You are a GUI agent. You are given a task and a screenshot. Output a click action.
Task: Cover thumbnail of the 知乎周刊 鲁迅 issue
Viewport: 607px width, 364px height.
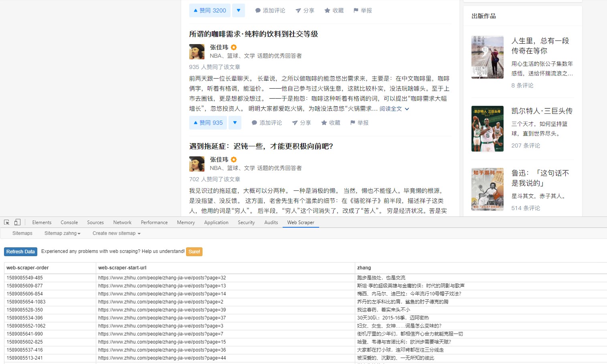[488, 189]
